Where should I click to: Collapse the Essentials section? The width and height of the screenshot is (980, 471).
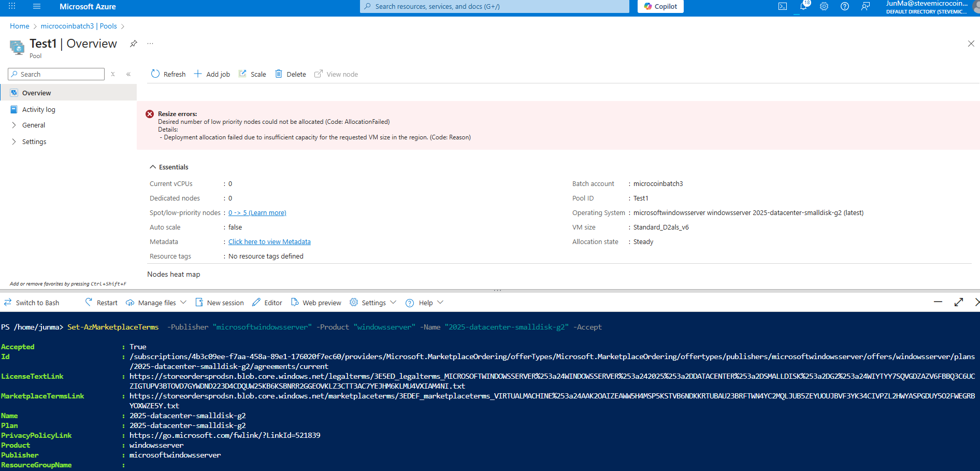pos(169,167)
